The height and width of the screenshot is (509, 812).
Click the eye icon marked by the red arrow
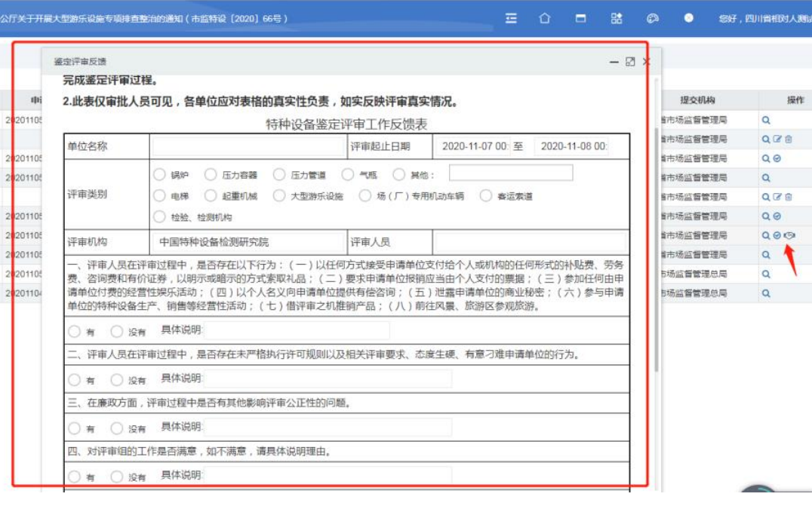point(790,235)
